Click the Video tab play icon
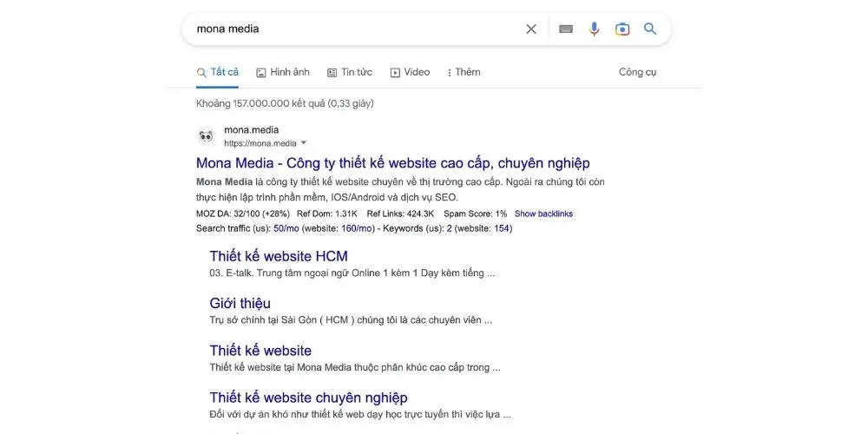The width and height of the screenshot is (868, 434). pyautogui.click(x=395, y=73)
